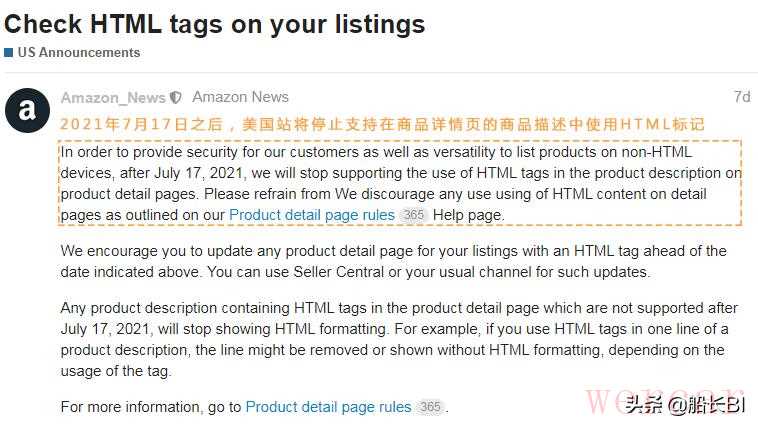The width and height of the screenshot is (758, 427).
Task: Click the "We encourage you to update" paragraph
Action: point(393,261)
